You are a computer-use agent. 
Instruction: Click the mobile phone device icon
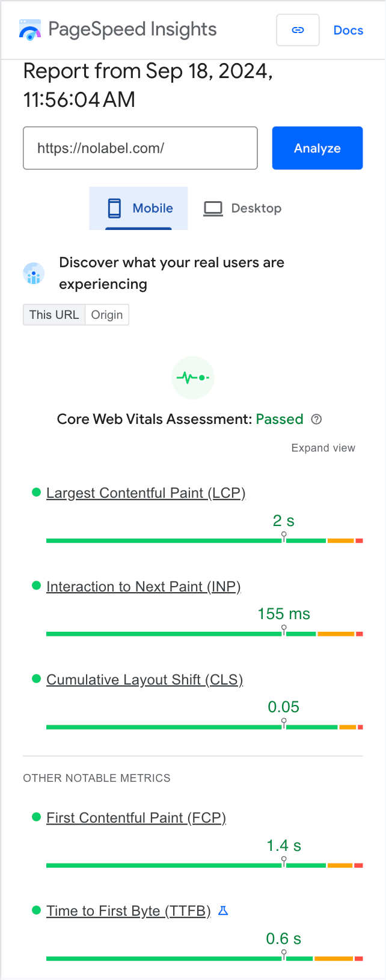tap(114, 208)
